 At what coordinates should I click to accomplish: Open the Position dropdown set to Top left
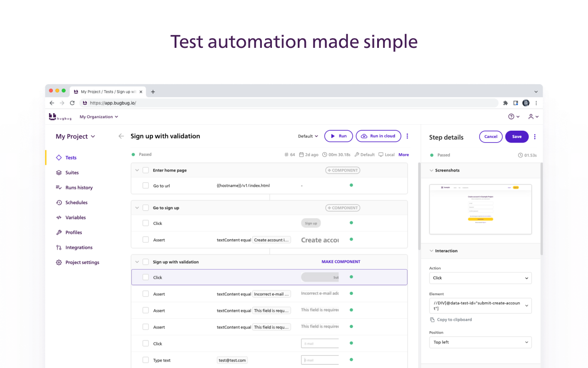point(480,342)
